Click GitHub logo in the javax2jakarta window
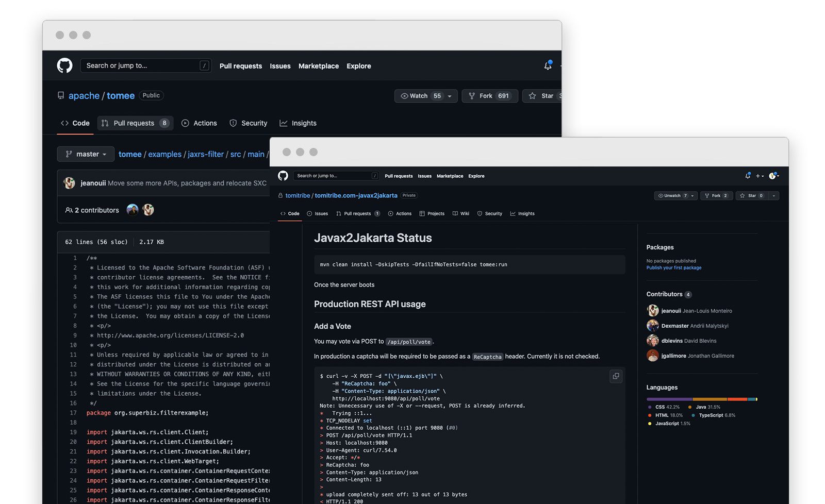 (283, 176)
